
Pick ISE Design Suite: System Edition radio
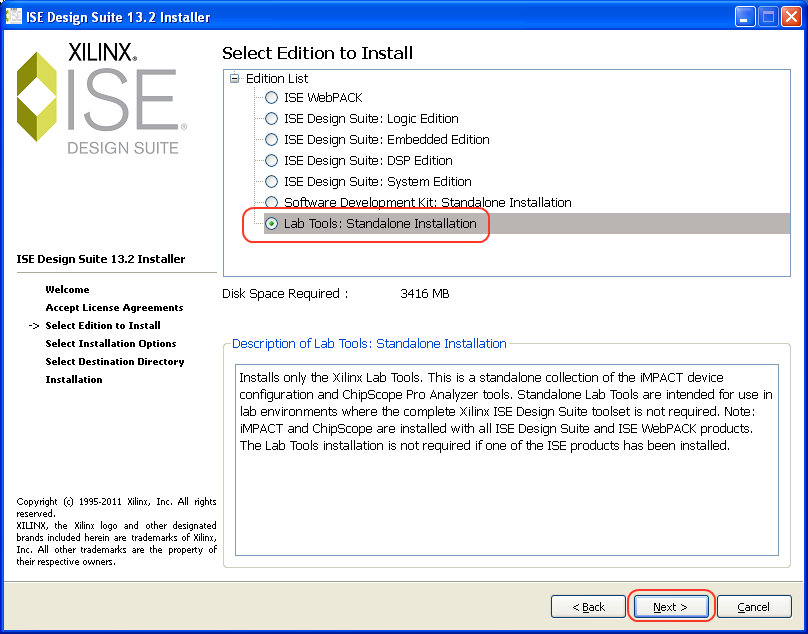tap(271, 181)
